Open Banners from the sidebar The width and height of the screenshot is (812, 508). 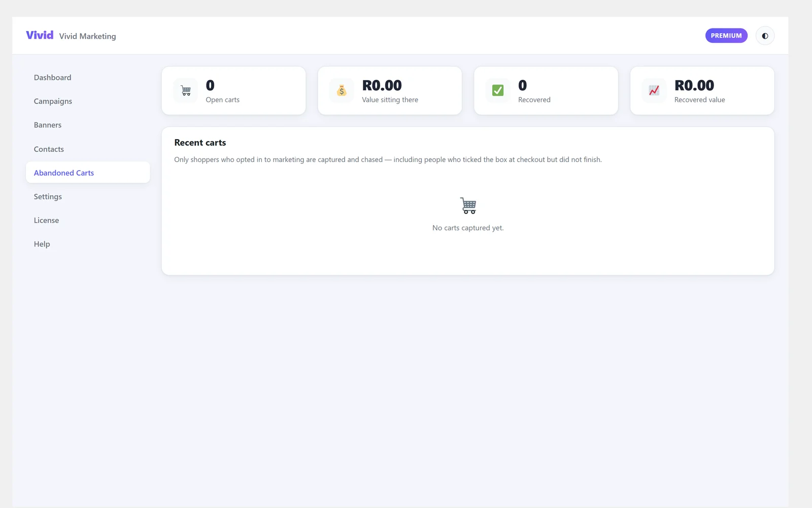coord(88,125)
